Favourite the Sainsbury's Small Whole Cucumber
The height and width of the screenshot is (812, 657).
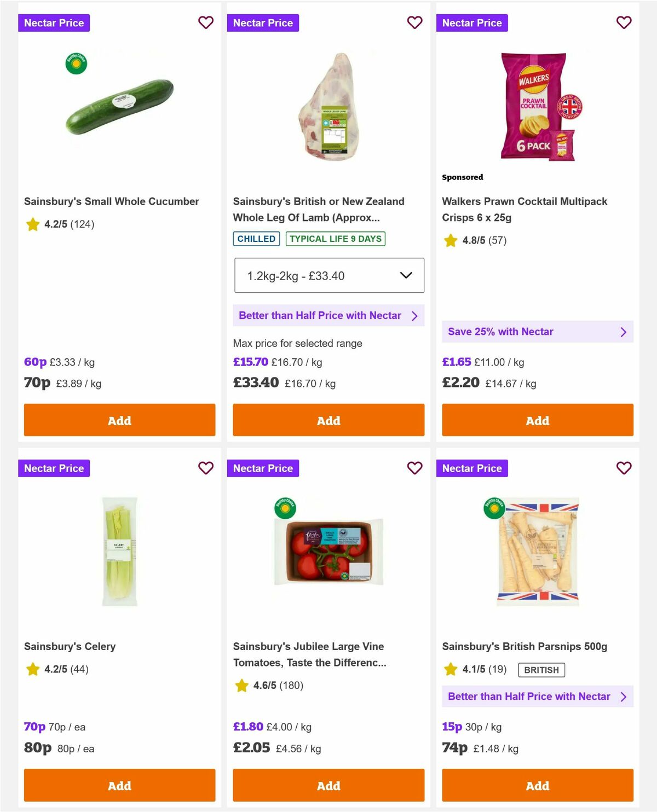click(206, 22)
